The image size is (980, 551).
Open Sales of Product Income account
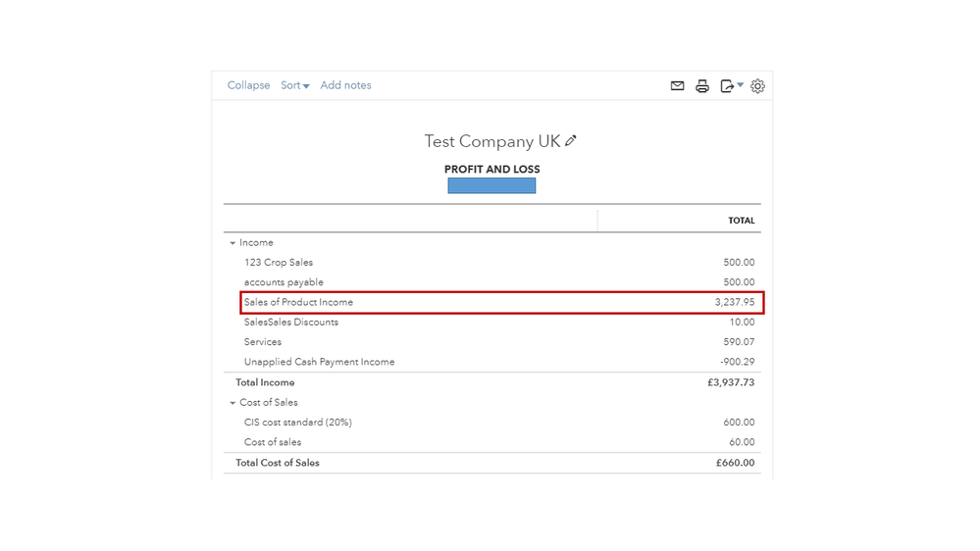point(298,302)
